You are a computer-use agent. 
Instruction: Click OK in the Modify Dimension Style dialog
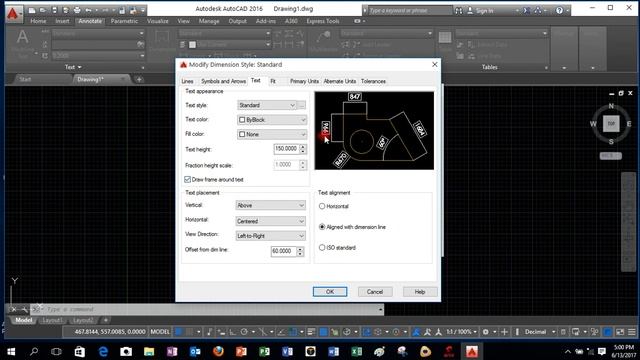click(x=330, y=291)
